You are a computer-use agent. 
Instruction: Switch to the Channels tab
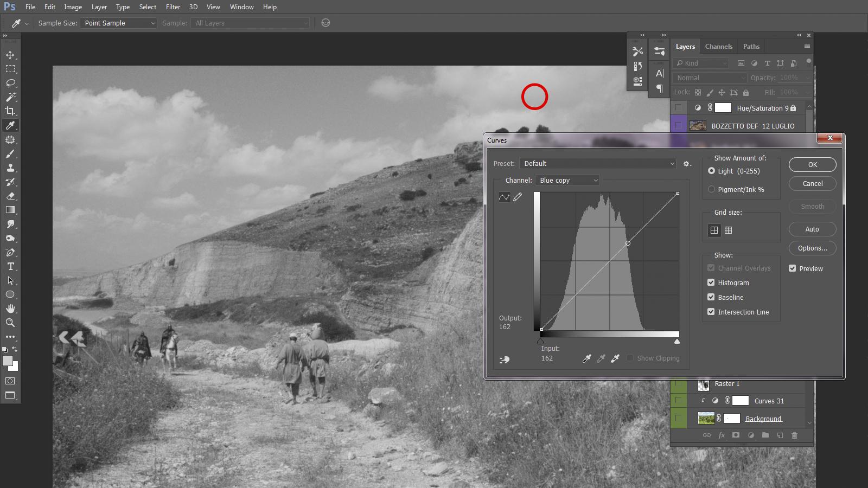pyautogui.click(x=718, y=47)
